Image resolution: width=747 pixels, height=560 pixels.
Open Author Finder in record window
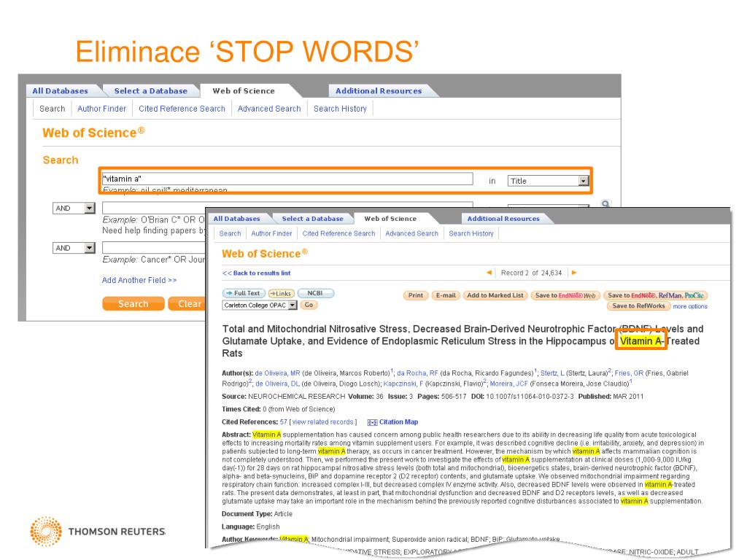271,233
